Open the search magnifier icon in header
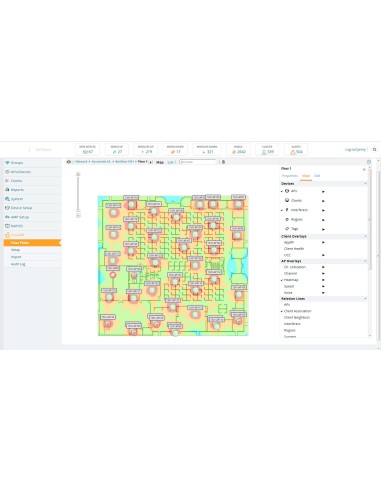Image resolution: width=381 pixels, height=492 pixels. [x=374, y=150]
